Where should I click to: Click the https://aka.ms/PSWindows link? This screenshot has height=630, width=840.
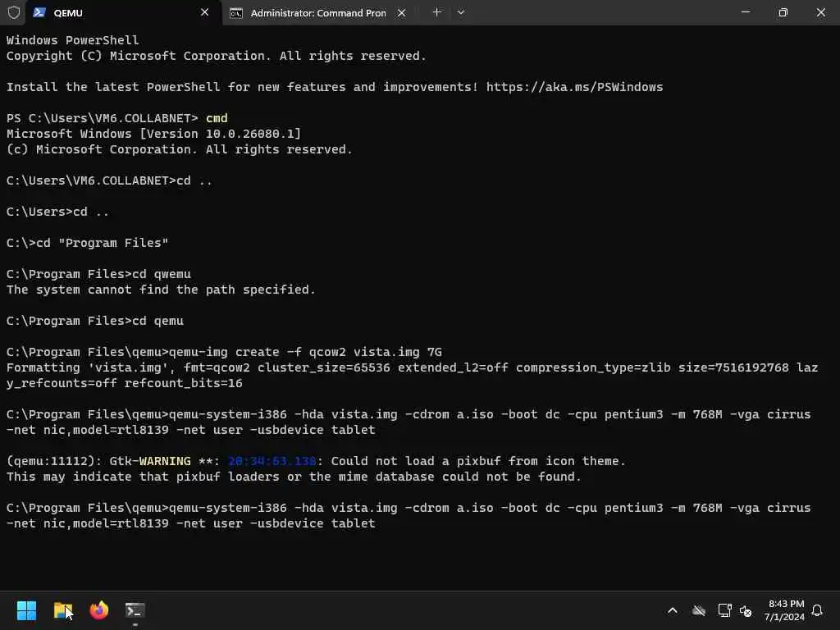[575, 87]
